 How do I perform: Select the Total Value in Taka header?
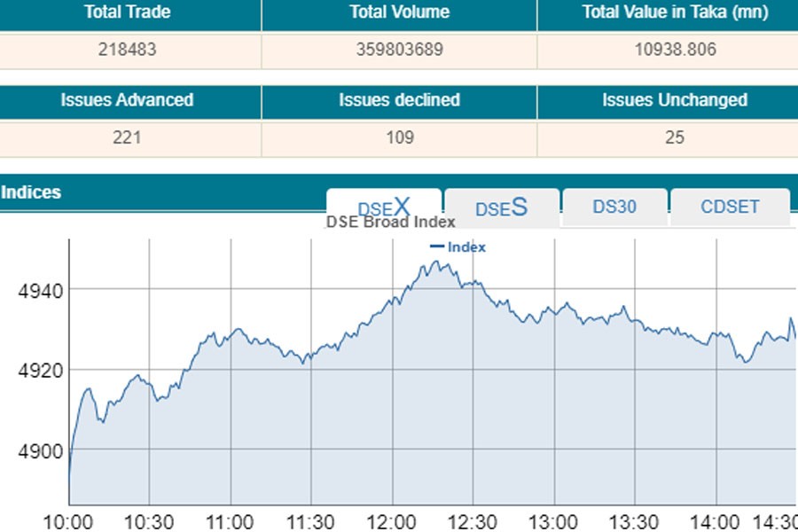click(x=675, y=12)
